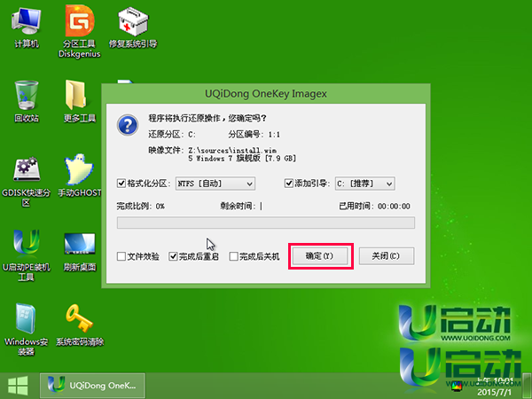Click the show desktop strip on taskbar
The height and width of the screenshot is (399, 532).
(x=528, y=386)
